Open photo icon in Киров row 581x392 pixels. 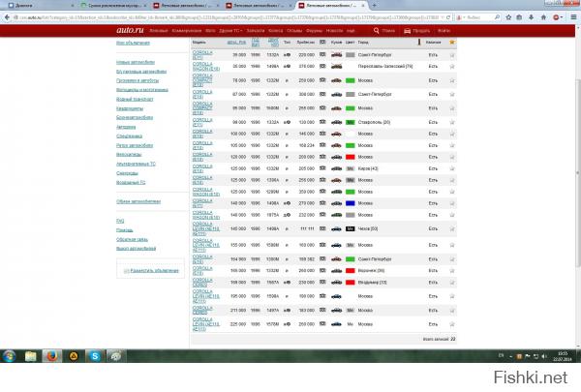pyautogui.click(x=322, y=168)
